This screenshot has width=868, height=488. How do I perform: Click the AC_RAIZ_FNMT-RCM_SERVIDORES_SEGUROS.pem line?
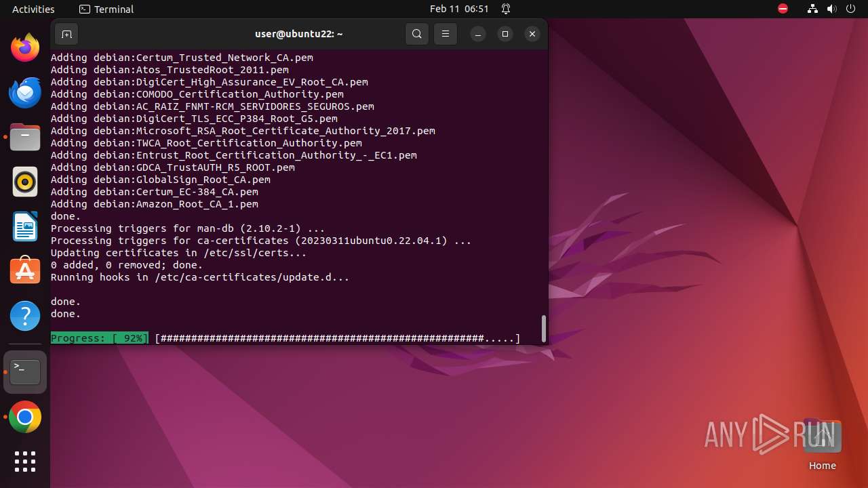pyautogui.click(x=212, y=106)
